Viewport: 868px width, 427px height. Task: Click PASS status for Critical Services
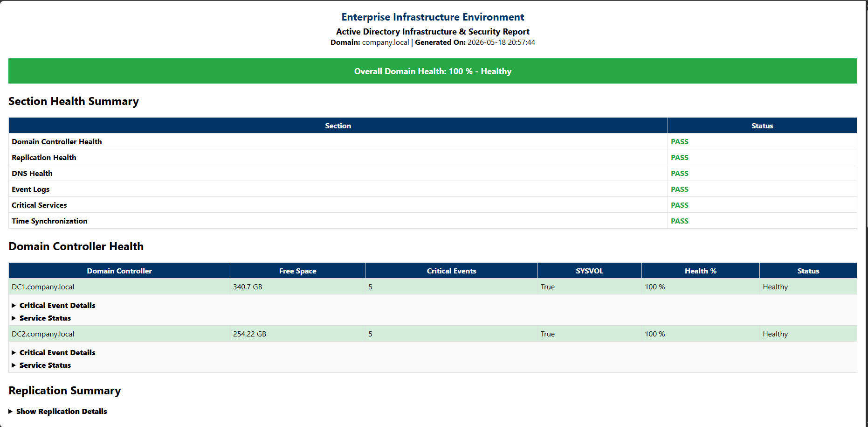point(680,205)
